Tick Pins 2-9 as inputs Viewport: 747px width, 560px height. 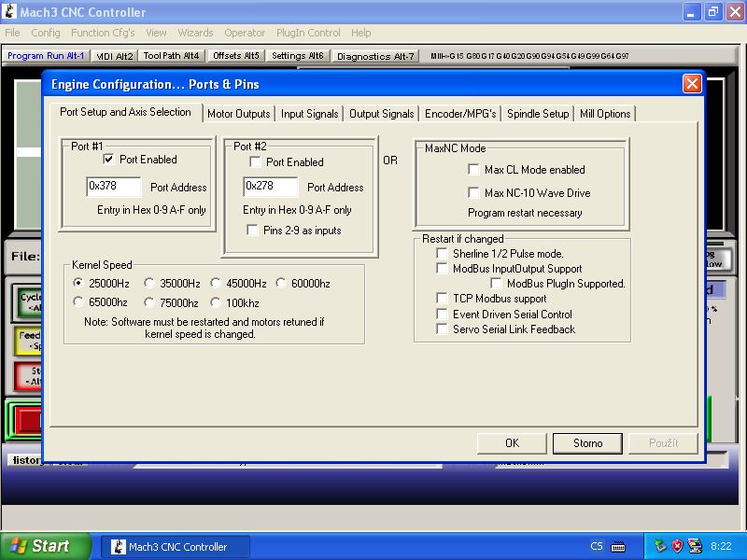click(x=252, y=231)
